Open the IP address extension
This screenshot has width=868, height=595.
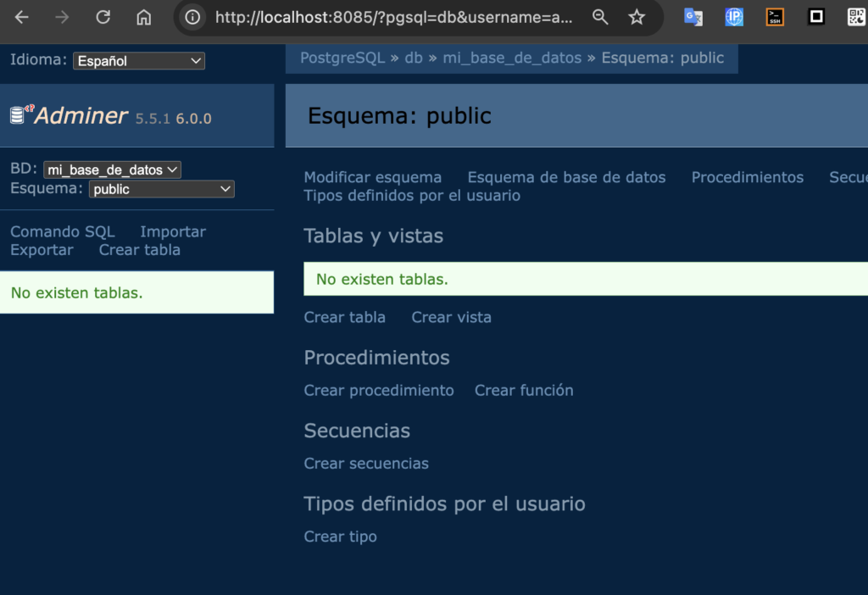point(734,17)
